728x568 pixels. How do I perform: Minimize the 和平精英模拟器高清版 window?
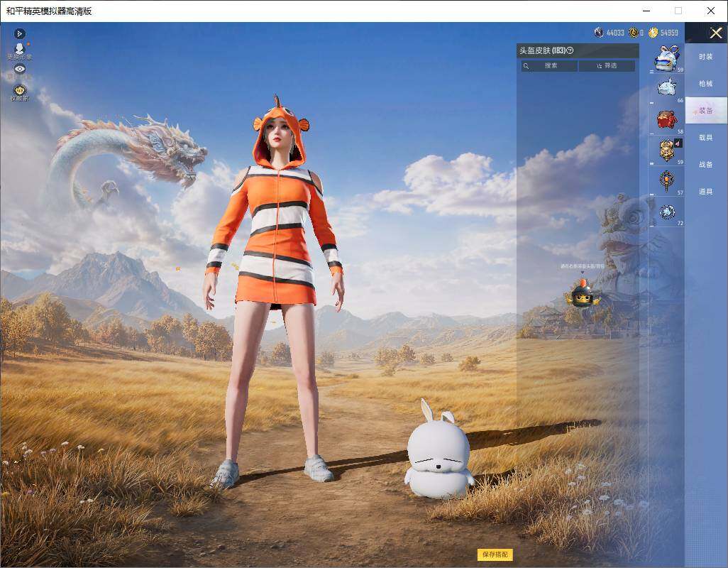646,11
